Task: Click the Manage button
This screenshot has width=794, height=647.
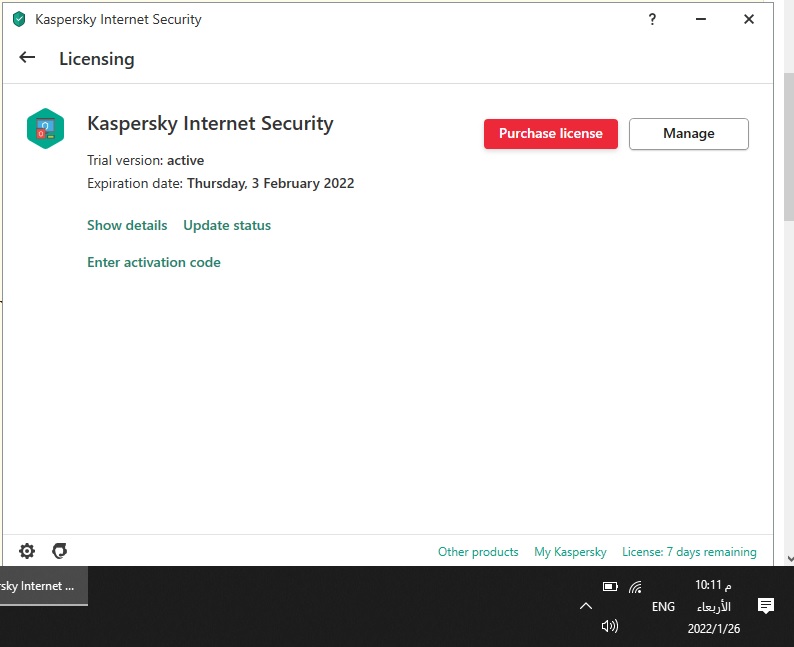Action: (x=689, y=134)
